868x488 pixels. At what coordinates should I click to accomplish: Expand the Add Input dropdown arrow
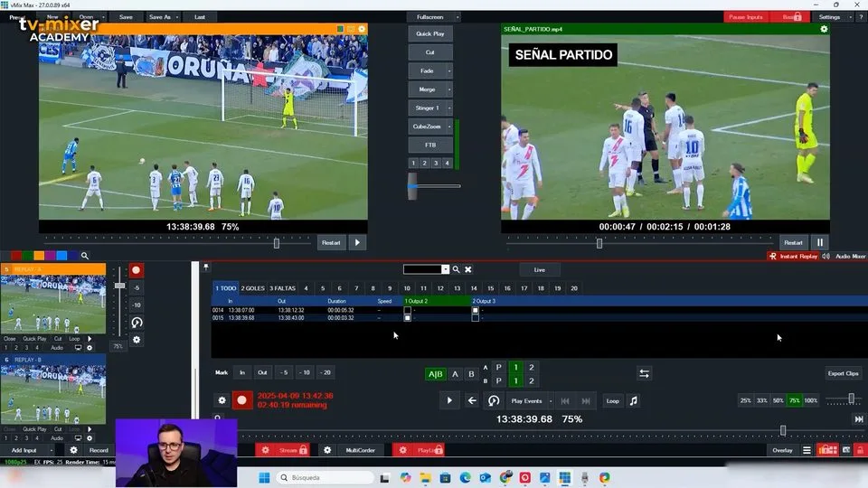51,450
